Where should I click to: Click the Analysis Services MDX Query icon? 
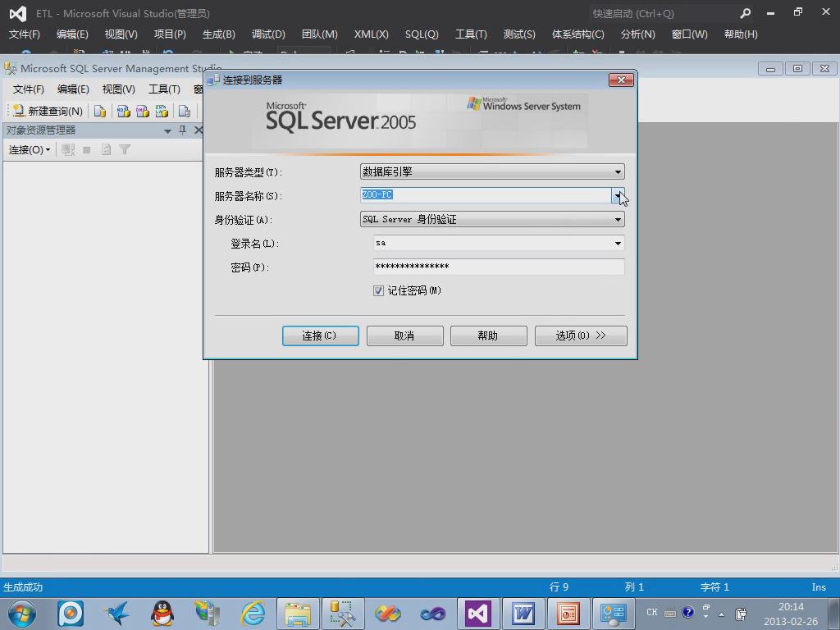[x=124, y=111]
